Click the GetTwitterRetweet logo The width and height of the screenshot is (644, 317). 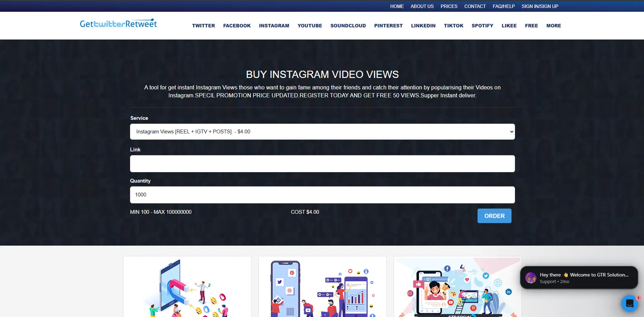pyautogui.click(x=118, y=23)
